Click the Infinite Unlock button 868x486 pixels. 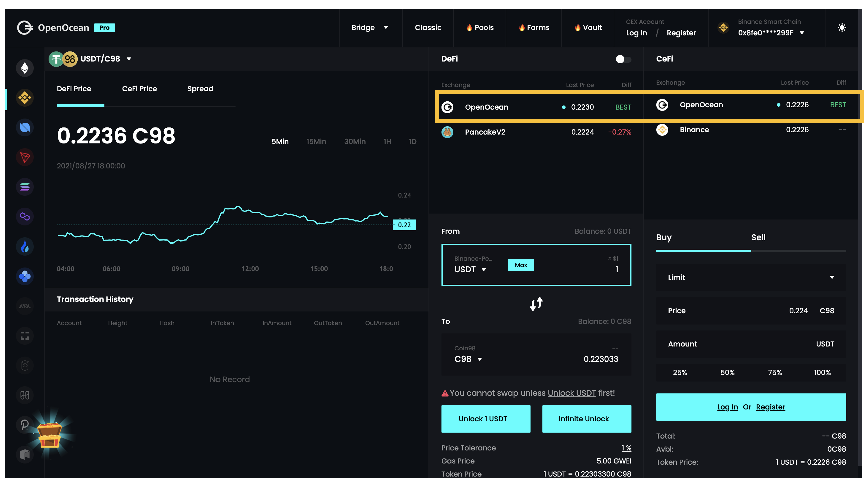[x=587, y=419]
